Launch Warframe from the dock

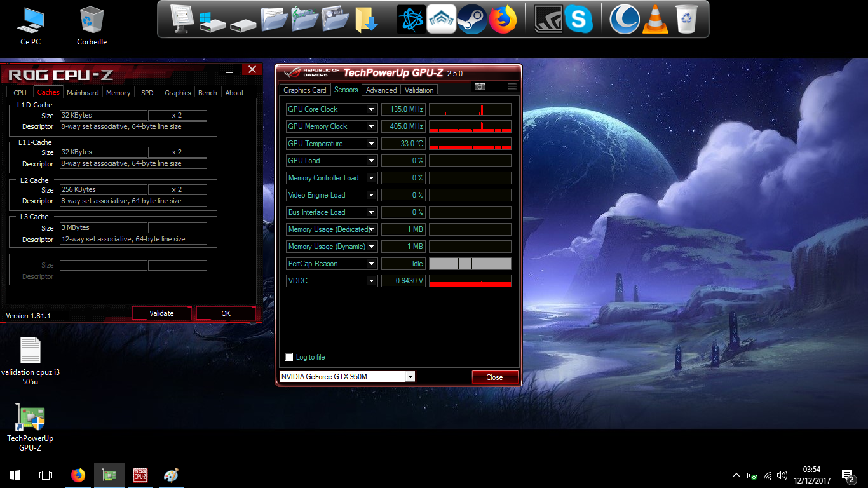pos(442,19)
